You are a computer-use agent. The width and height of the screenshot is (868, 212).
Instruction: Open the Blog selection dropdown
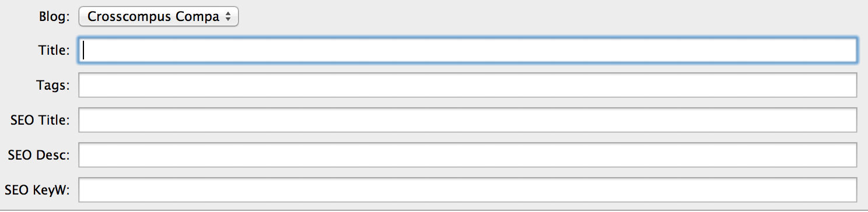[x=159, y=17]
